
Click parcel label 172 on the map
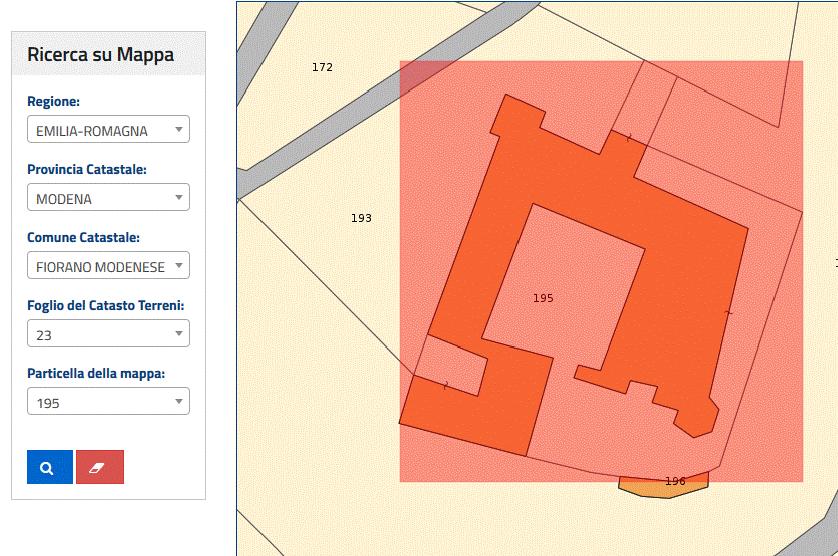322,67
